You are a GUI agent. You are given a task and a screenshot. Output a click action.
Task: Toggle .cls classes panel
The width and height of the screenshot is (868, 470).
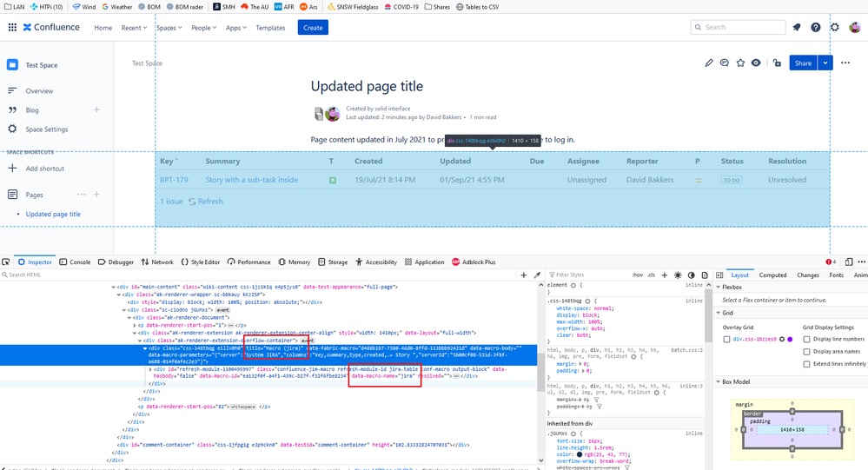pyautogui.click(x=651, y=275)
